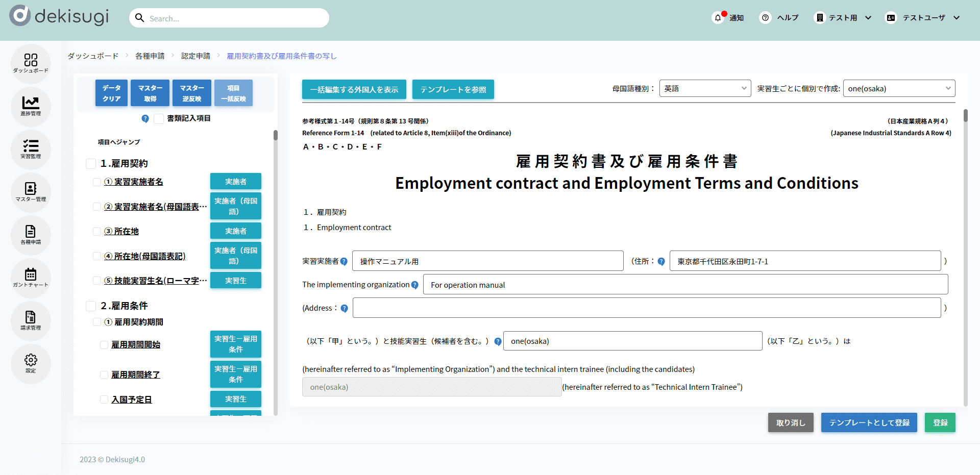
Task: Click the テンプレートを参照 button
Action: 453,89
